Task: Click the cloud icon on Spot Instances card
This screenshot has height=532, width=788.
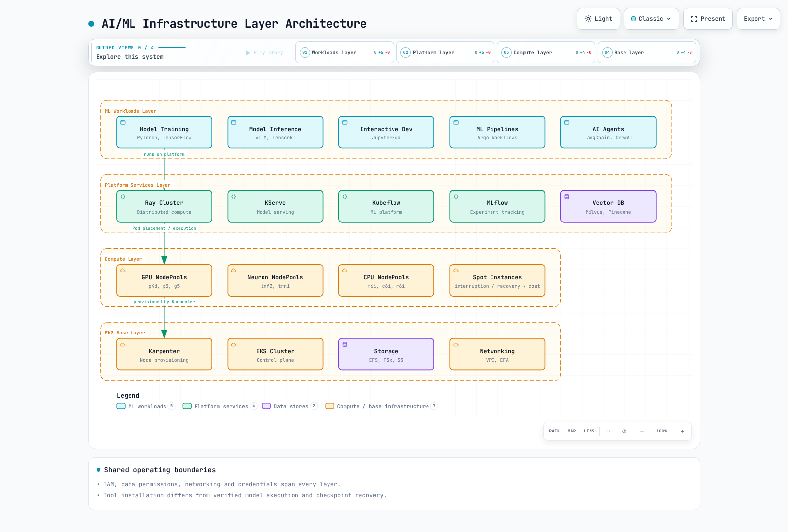Action: tap(456, 270)
